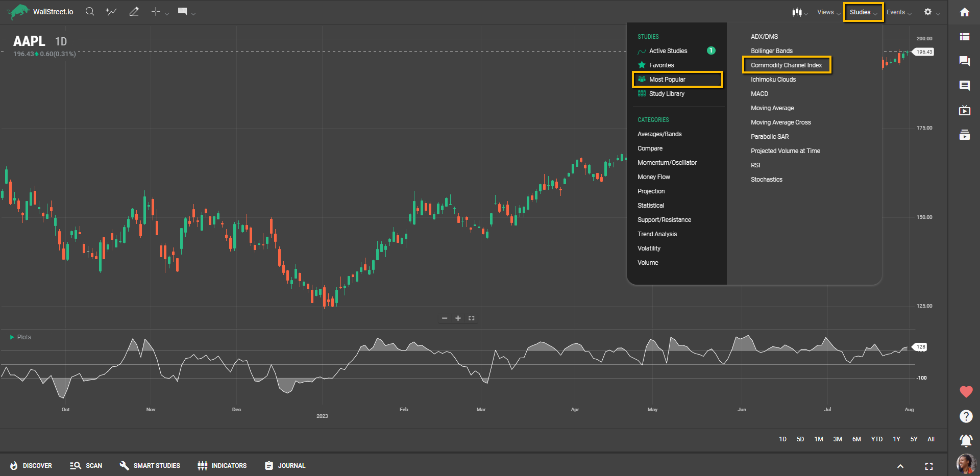Open the Smart Studies button

point(150,466)
